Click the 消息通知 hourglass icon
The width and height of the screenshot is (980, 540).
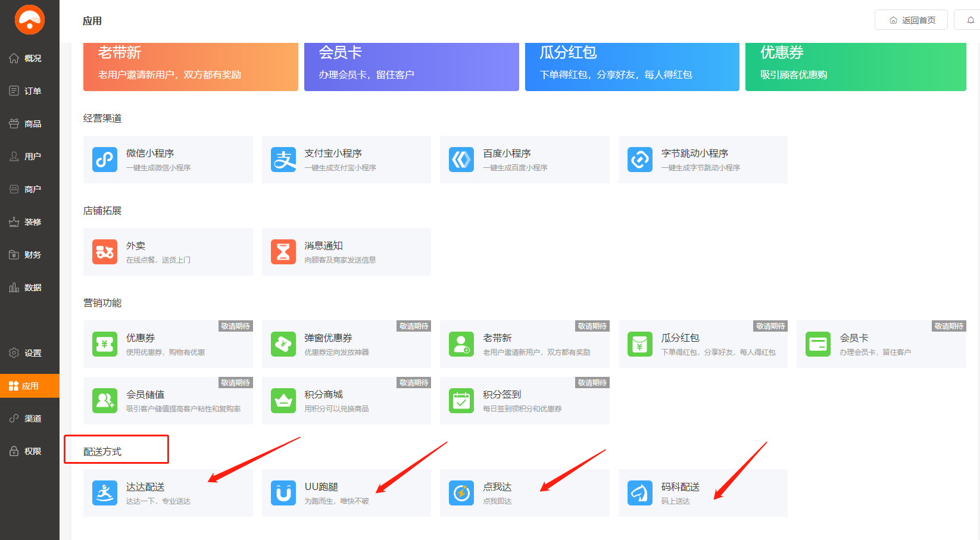pyautogui.click(x=283, y=252)
